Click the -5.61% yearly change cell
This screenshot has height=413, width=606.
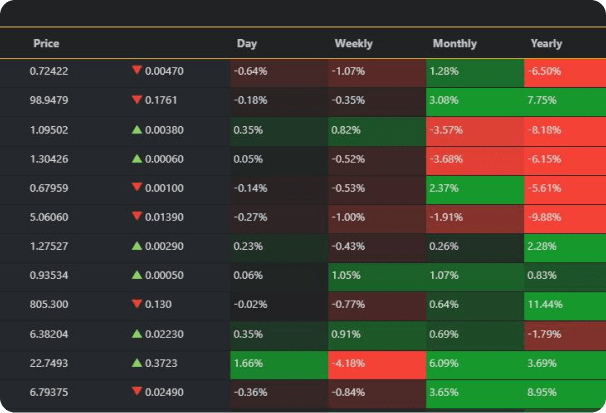[565, 190]
